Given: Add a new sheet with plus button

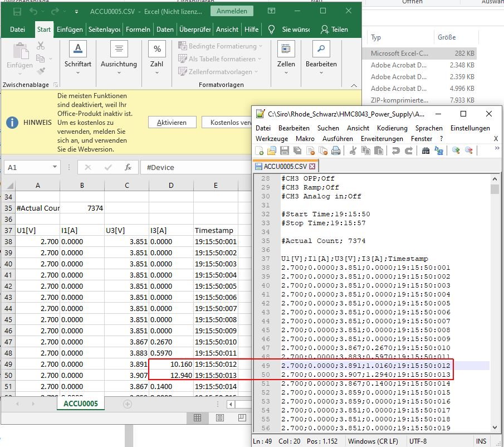Looking at the screenshot, I should tap(128, 404).
